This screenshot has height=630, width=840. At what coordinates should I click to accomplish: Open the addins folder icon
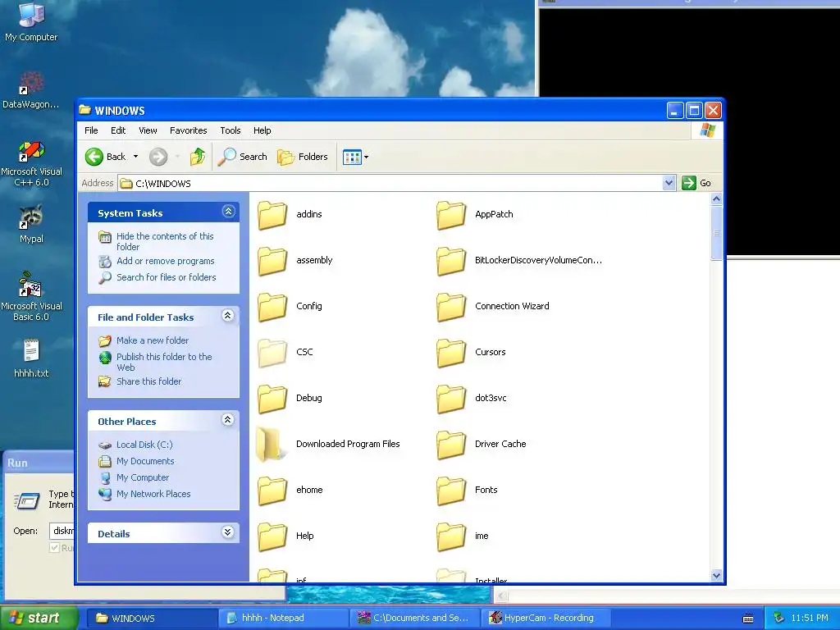(272, 215)
